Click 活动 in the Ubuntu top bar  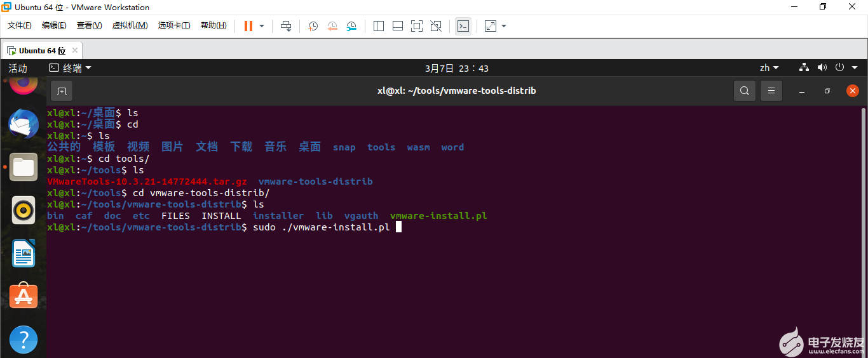tap(18, 68)
